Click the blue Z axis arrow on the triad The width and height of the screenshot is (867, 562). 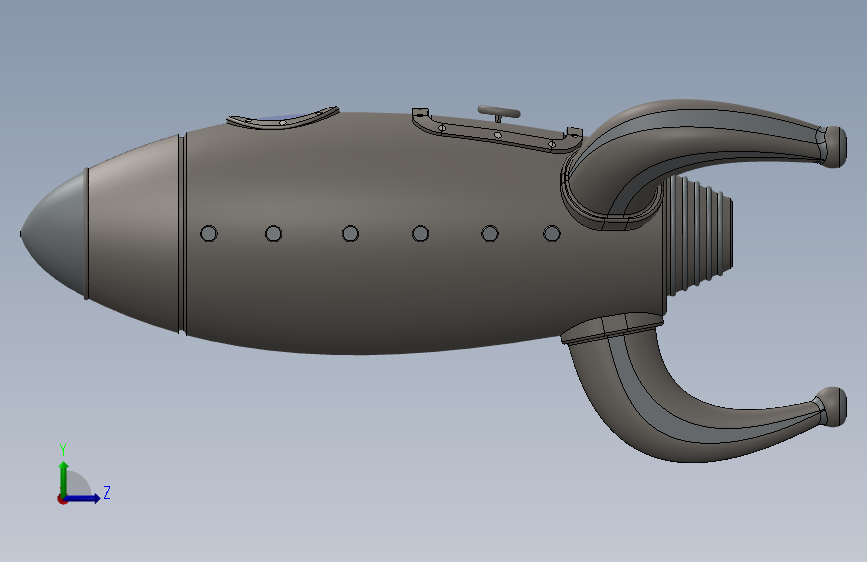84,498
